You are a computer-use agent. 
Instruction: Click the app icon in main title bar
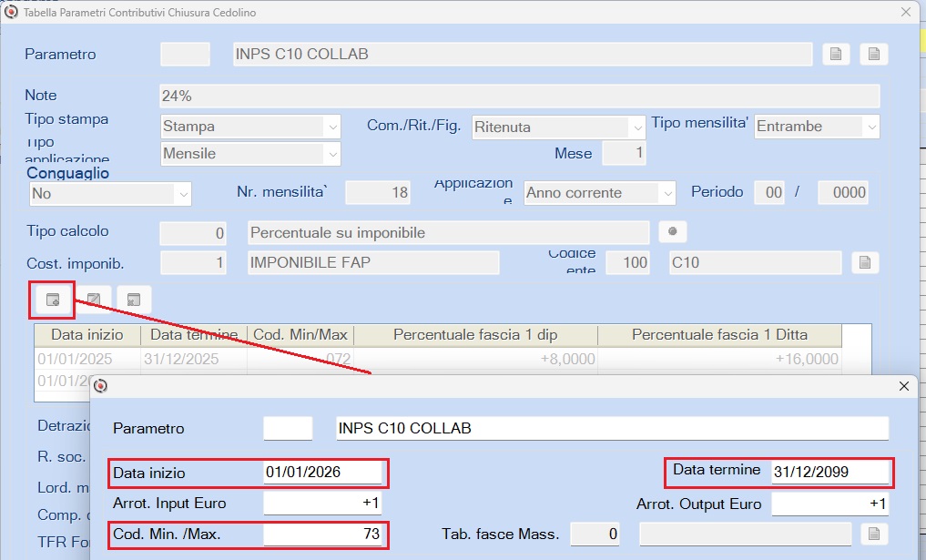11,12
